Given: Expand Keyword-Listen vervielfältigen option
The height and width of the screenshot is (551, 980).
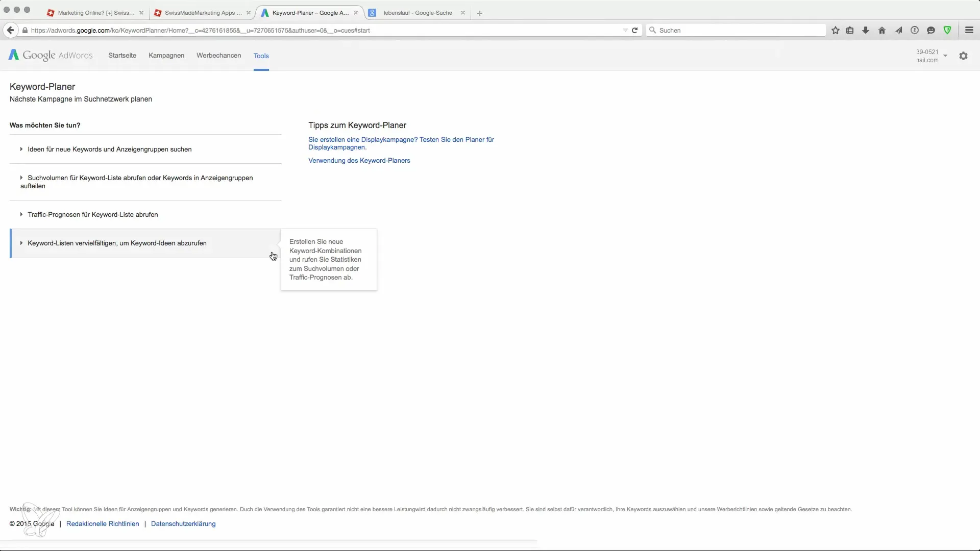Looking at the screenshot, I should pyautogui.click(x=145, y=243).
